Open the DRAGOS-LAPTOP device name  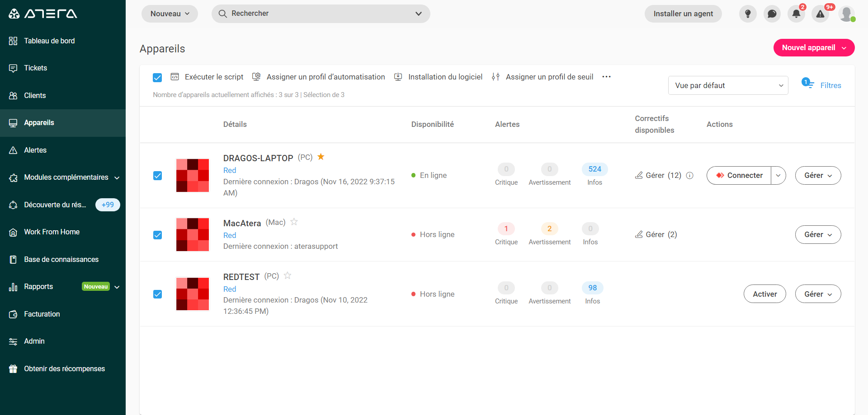pyautogui.click(x=258, y=158)
